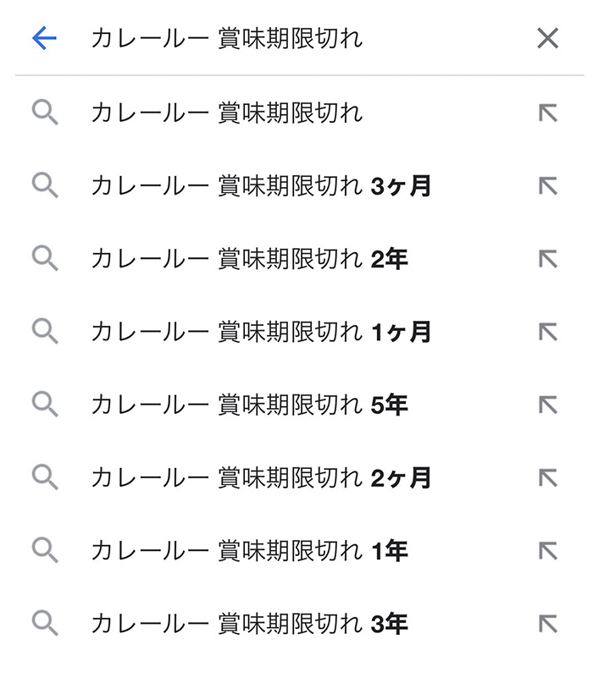The height and width of the screenshot is (700, 593).
Task: Tap the insert arrow for 1年 suggestion
Action: (x=547, y=551)
